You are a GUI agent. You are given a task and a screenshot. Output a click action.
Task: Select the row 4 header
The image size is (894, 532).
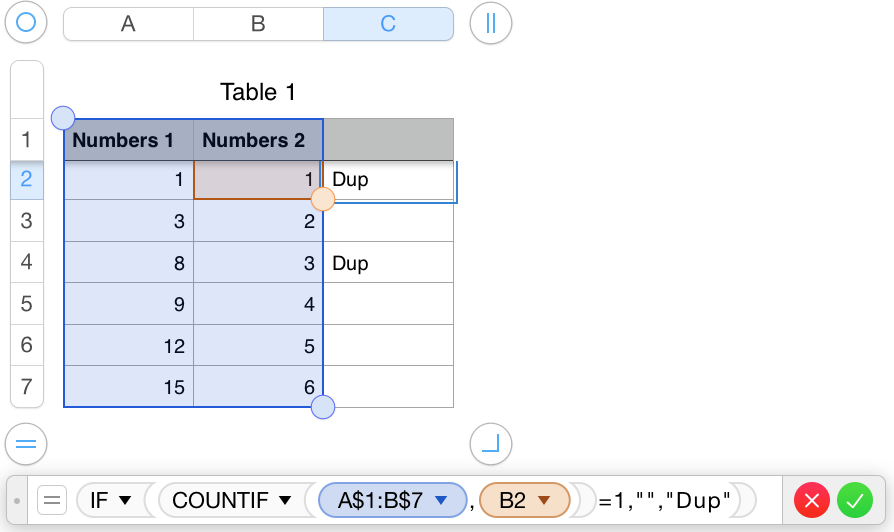click(26, 263)
